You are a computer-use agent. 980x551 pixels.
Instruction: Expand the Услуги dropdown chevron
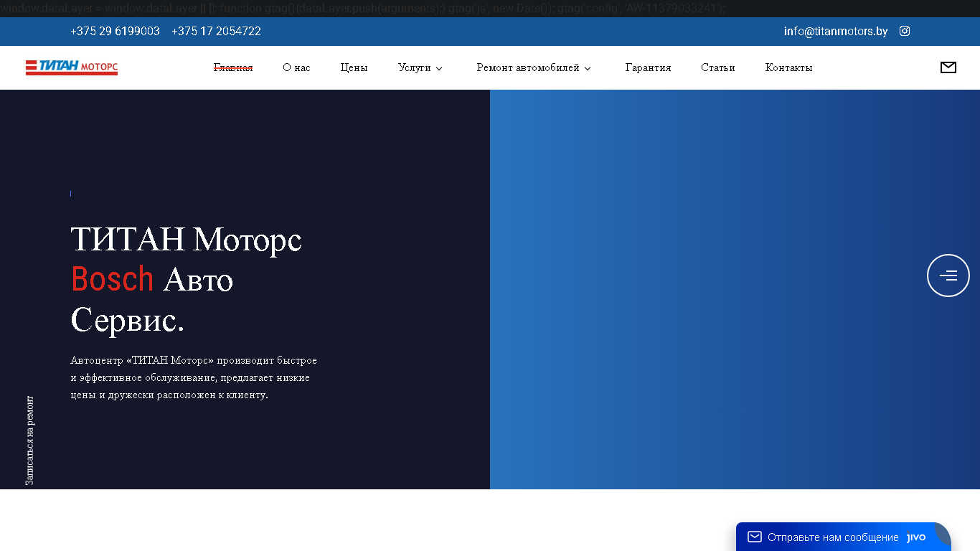click(439, 68)
